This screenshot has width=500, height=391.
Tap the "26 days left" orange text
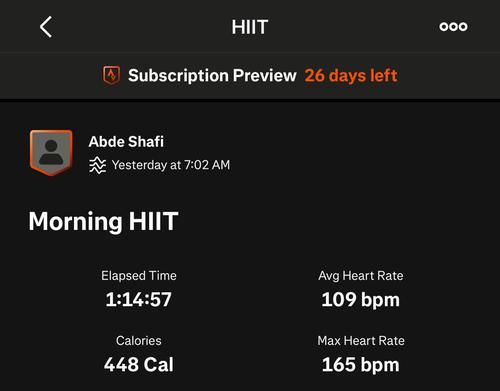(x=351, y=76)
